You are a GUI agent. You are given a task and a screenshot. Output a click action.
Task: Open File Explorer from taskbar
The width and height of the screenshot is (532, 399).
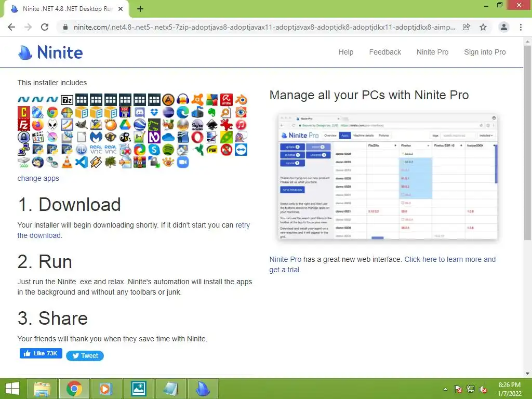point(42,389)
